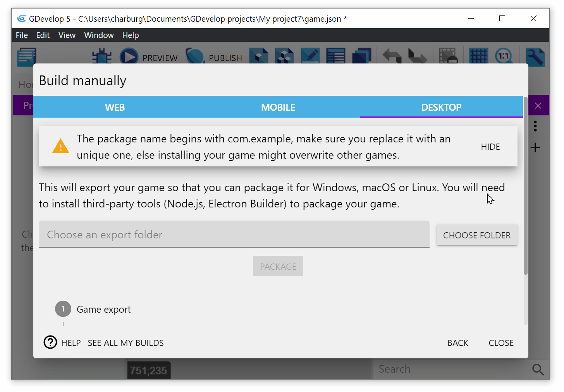The width and height of the screenshot is (564, 392).
Task: Click the dialog's vertical scrollbar
Action: pyautogui.click(x=525, y=186)
